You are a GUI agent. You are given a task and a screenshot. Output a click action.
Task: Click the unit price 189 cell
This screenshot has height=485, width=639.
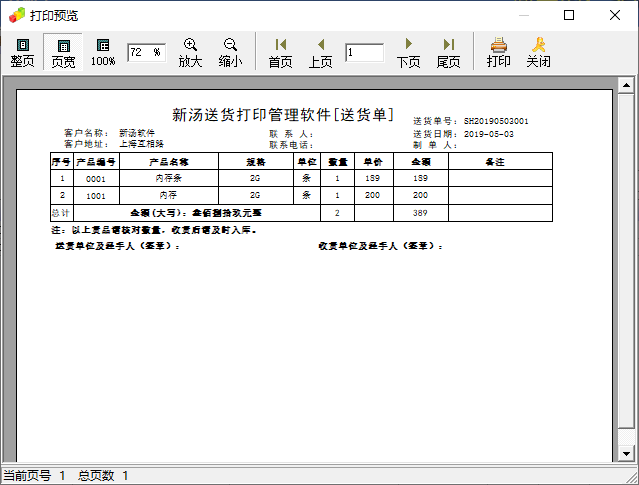pos(374,178)
